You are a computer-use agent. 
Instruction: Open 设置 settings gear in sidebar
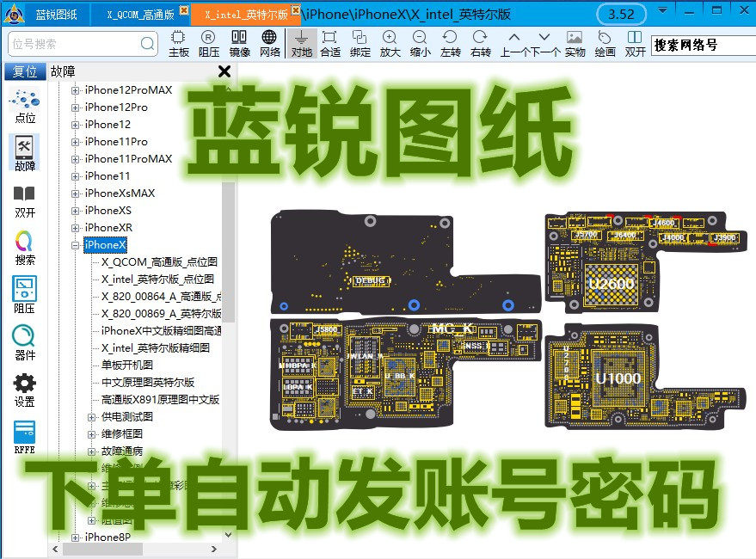(x=25, y=390)
